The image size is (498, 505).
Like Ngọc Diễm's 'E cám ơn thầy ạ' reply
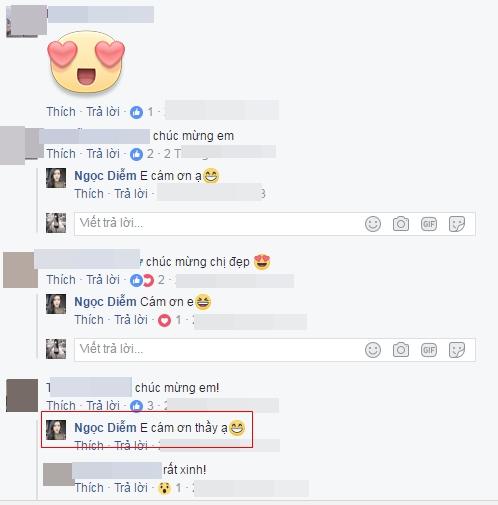click(89, 446)
